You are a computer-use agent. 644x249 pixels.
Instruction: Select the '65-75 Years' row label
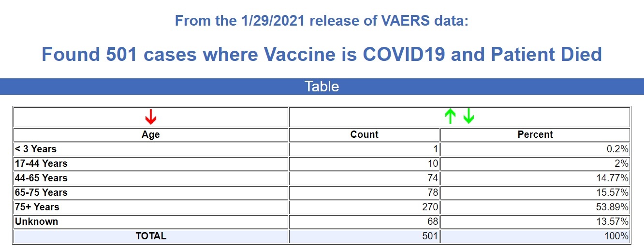pos(42,192)
